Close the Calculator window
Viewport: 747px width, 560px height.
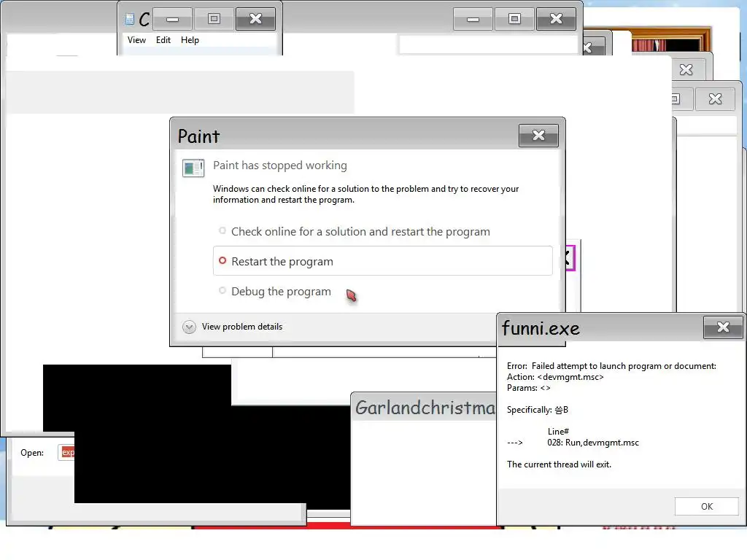coord(255,19)
